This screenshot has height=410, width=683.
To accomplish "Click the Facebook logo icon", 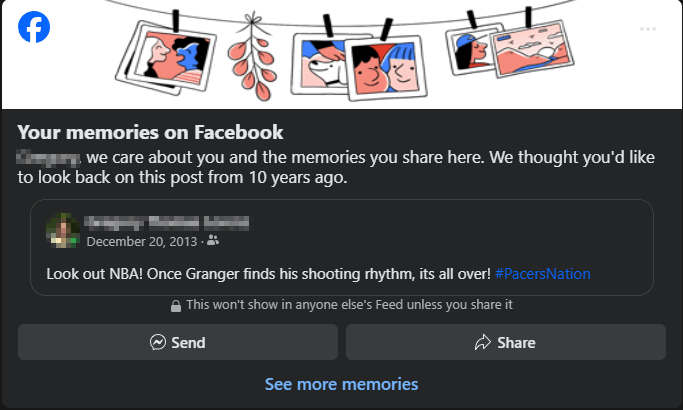I will (34, 27).
